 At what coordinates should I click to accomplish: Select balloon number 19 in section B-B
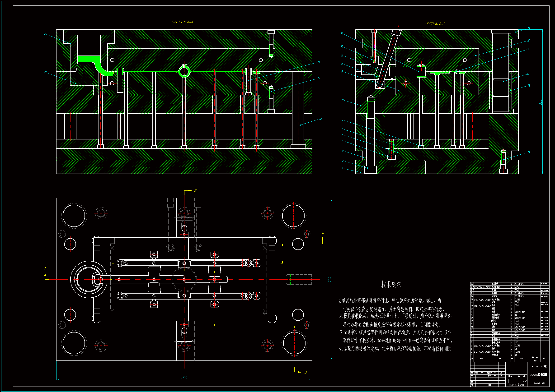528,152
